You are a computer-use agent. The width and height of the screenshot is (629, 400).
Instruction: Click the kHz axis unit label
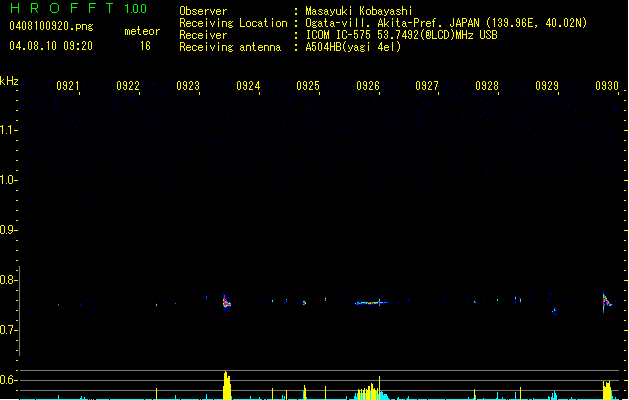point(9,81)
